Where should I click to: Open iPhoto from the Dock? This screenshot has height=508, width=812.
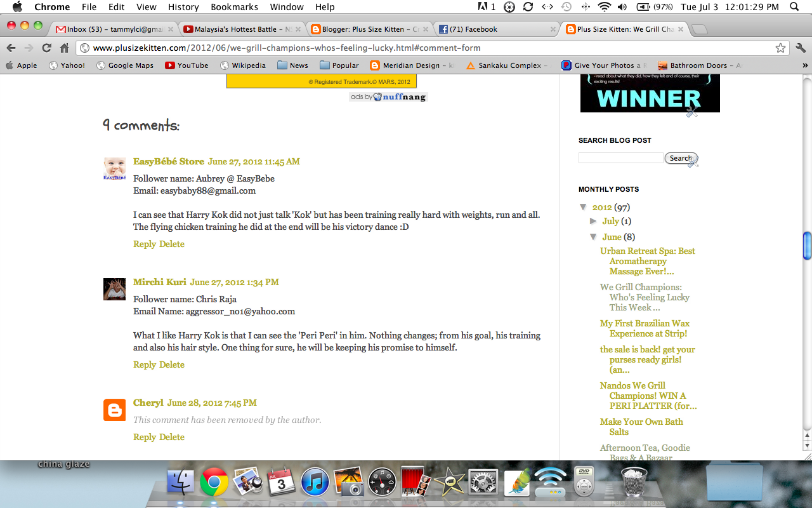click(x=348, y=483)
